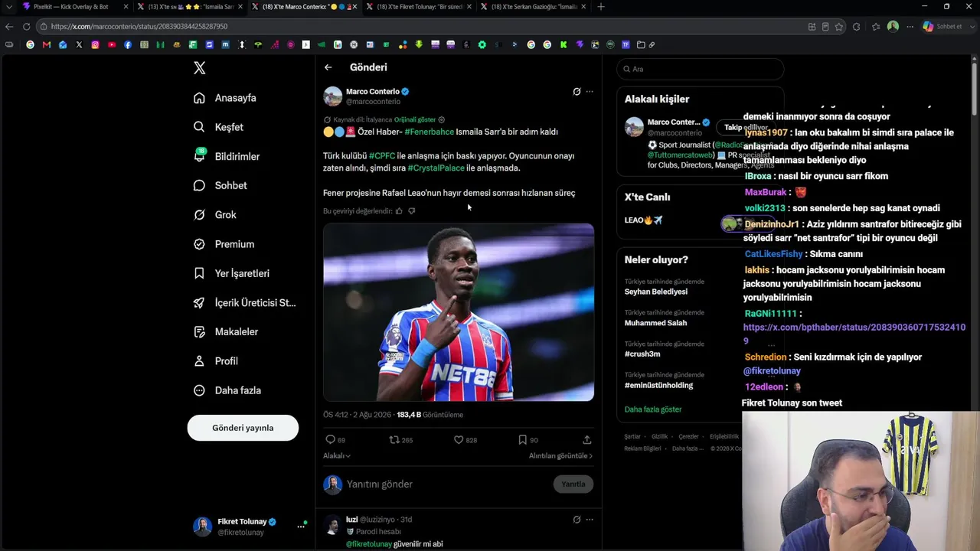This screenshot has width=980, height=551.
Task: Switch to the X'te Fikret Tolunay browser tab
Action: pos(420,7)
